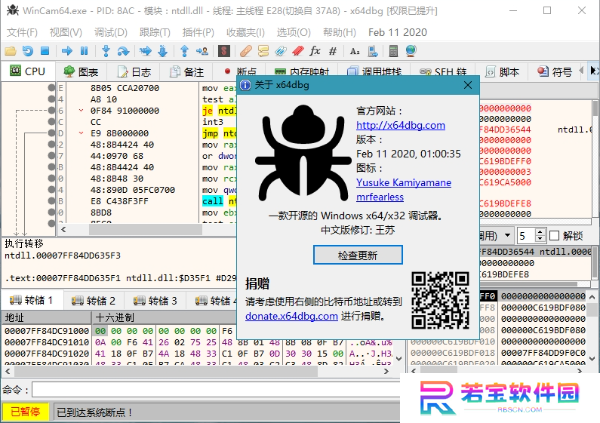Viewport: 600px width, 423px height.
Task: Click the x64dbg bug icon in the title bar
Action: coord(13,10)
